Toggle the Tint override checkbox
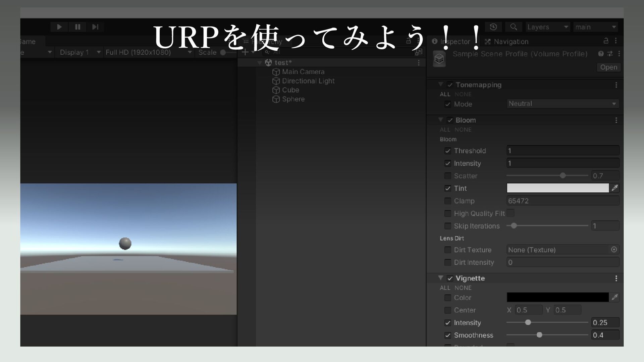The width and height of the screenshot is (644, 362). pos(448,188)
